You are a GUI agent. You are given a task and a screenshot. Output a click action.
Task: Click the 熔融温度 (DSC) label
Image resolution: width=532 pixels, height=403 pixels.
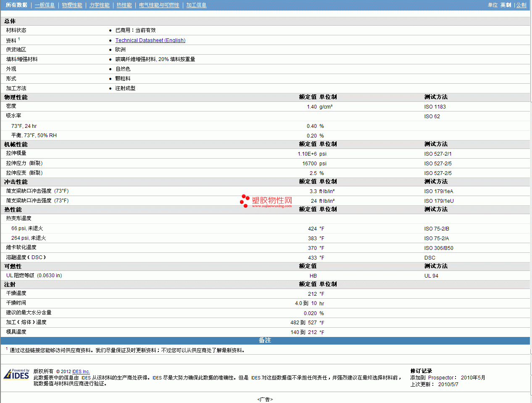point(26,257)
